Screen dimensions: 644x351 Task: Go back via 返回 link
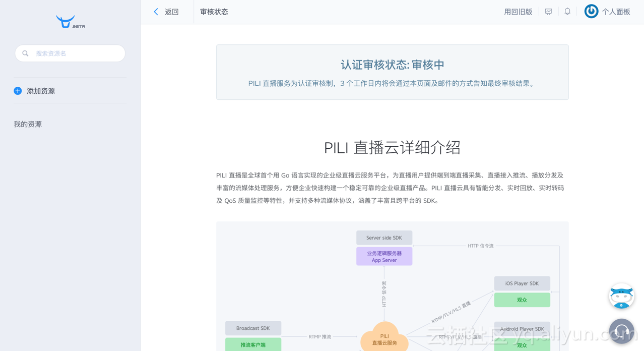pyautogui.click(x=172, y=12)
